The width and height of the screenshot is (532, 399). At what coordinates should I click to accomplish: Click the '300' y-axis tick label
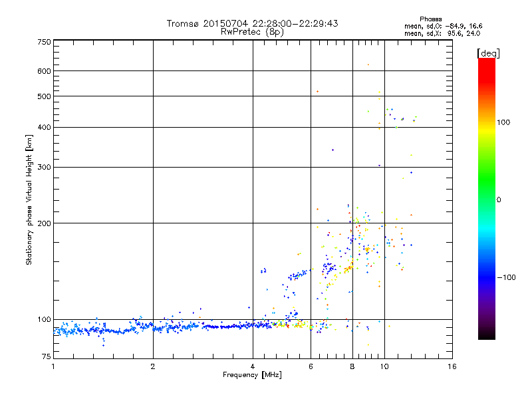click(x=44, y=167)
